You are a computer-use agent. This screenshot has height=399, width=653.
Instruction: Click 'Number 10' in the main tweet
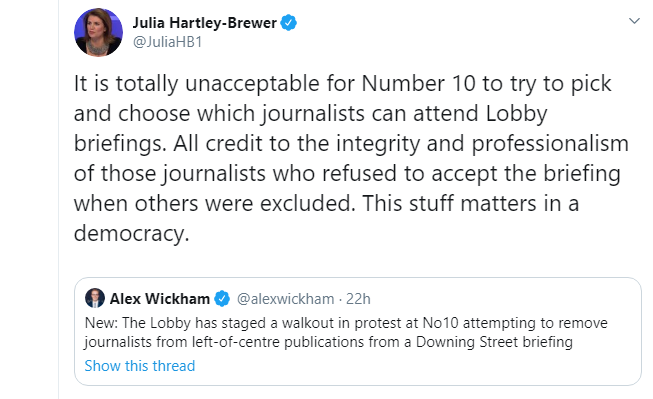419,83
